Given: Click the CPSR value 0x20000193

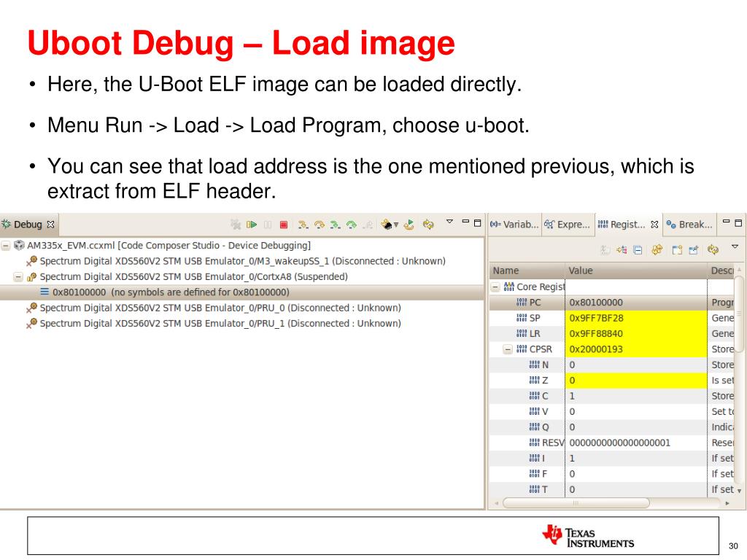Looking at the screenshot, I should tap(636, 349).
